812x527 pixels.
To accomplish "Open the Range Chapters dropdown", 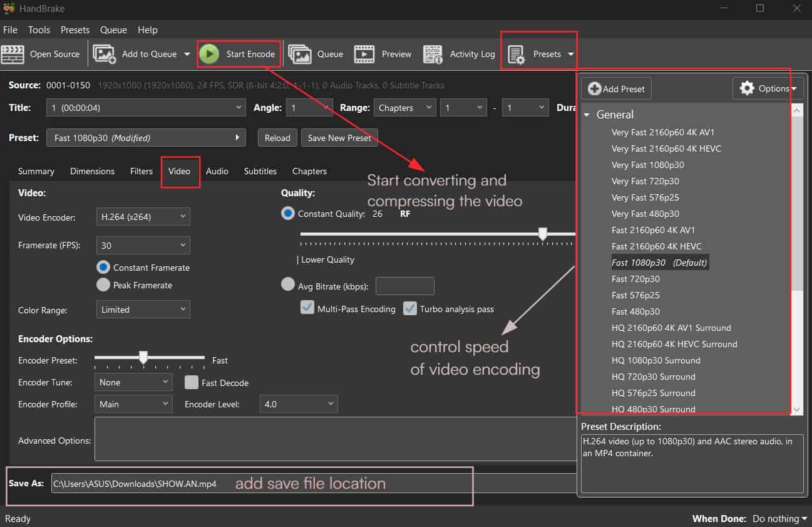I will click(404, 108).
